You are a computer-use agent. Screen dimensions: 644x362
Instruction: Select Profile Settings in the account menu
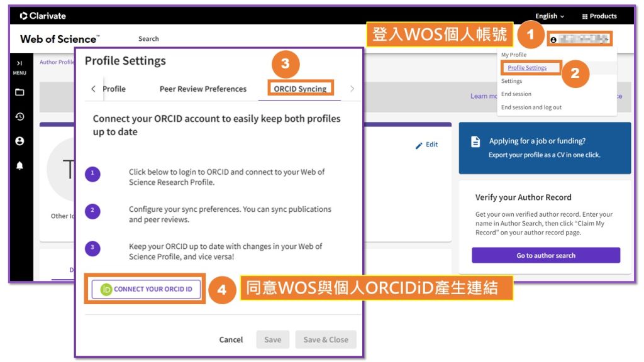pos(527,68)
